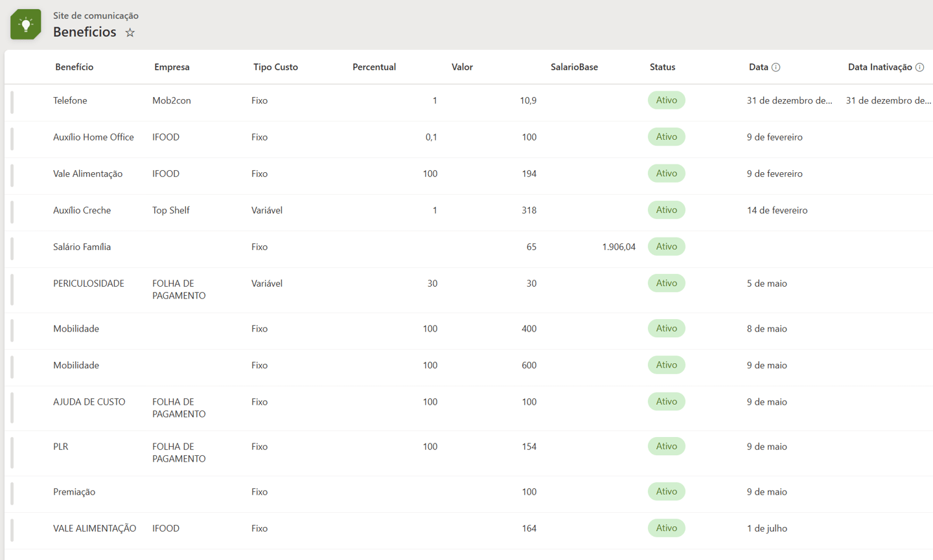The height and width of the screenshot is (560, 933).
Task: Open the Status column header menu
Action: coord(662,67)
